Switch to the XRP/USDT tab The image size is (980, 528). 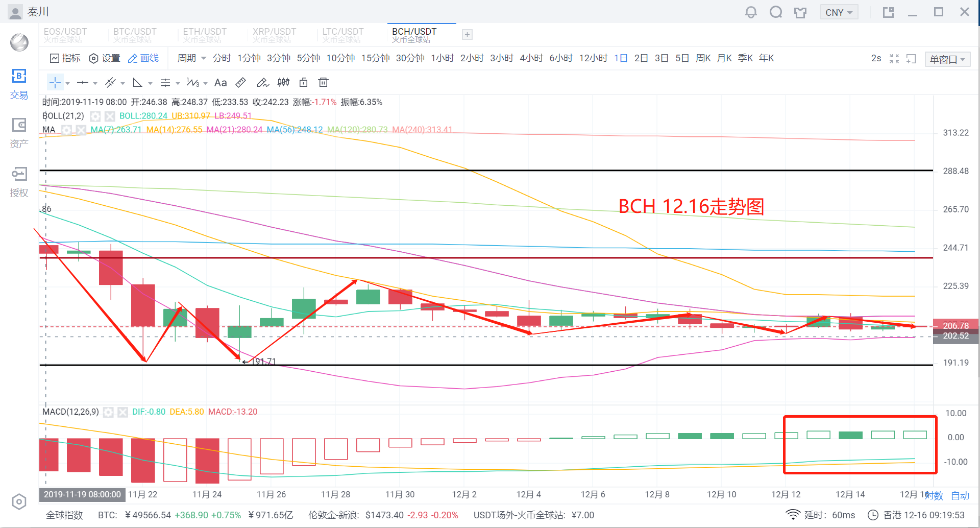coord(274,35)
